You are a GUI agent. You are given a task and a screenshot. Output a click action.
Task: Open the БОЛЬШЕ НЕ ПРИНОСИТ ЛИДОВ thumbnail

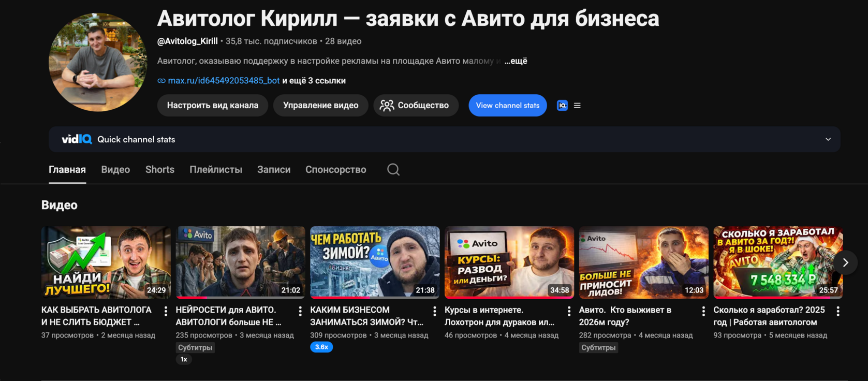click(x=644, y=262)
